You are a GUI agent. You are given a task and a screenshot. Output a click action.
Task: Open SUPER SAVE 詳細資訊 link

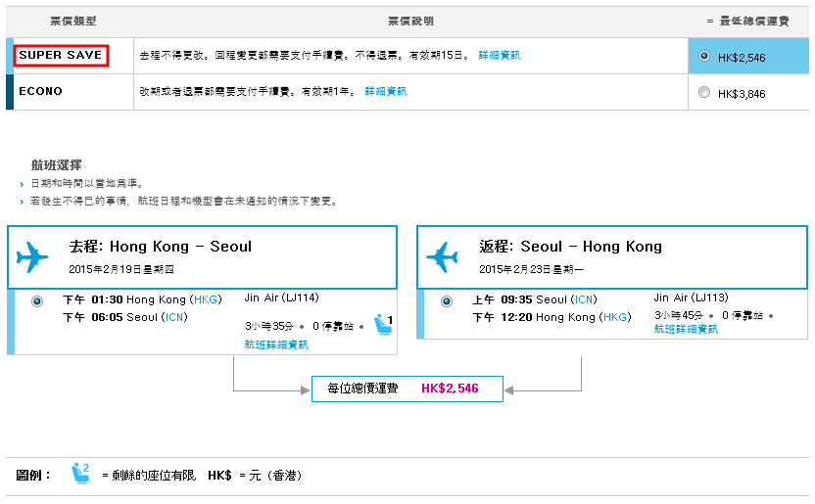pos(500,56)
